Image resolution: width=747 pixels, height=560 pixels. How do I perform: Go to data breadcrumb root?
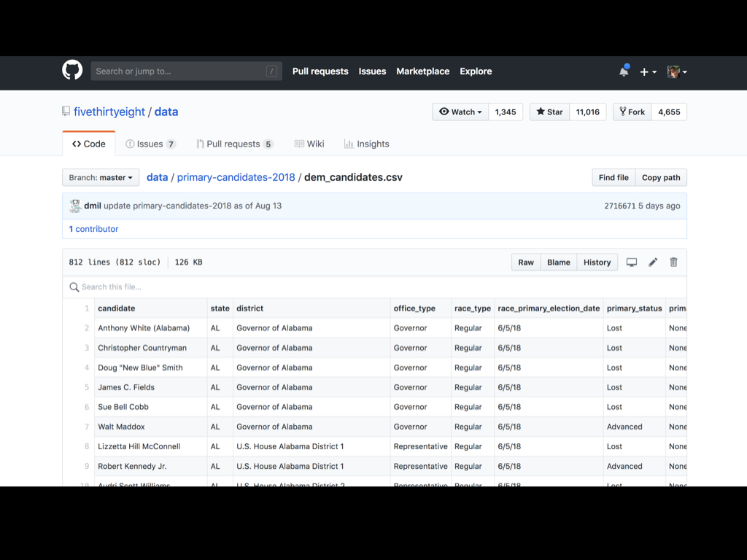158,177
